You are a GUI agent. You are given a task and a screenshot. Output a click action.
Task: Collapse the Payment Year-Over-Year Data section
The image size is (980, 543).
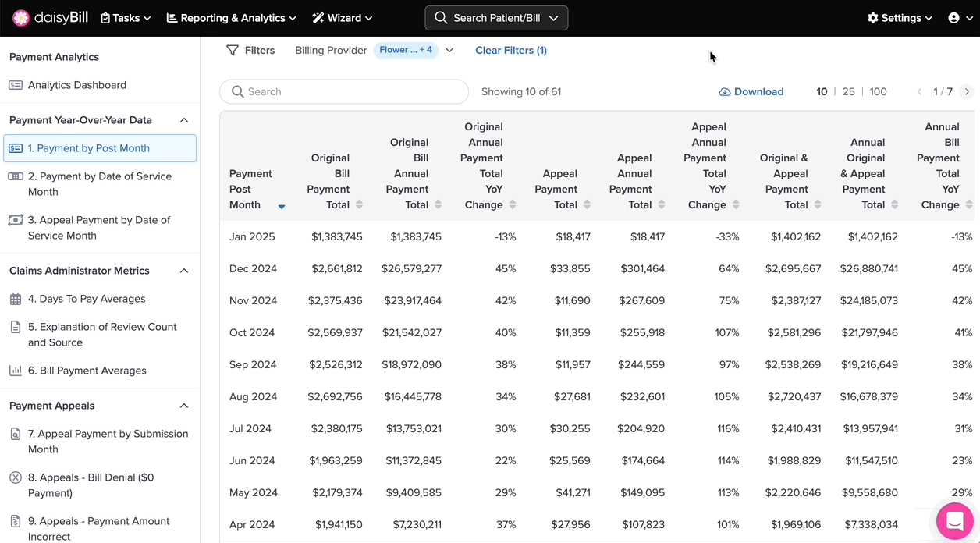click(184, 120)
